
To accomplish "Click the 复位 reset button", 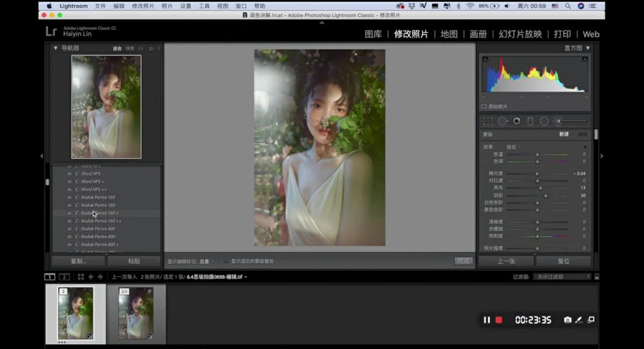I will point(563,261).
